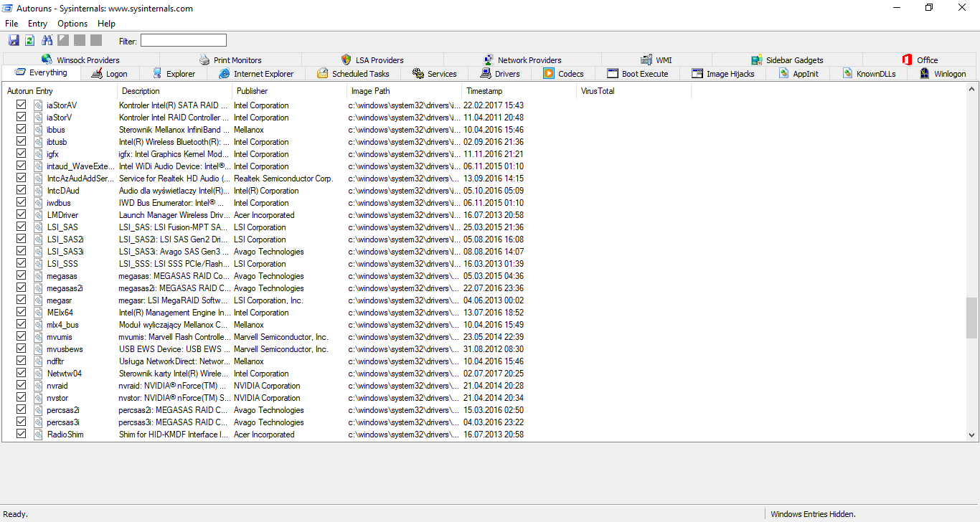
Task: Click the Logon tab icon
Action: [97, 73]
